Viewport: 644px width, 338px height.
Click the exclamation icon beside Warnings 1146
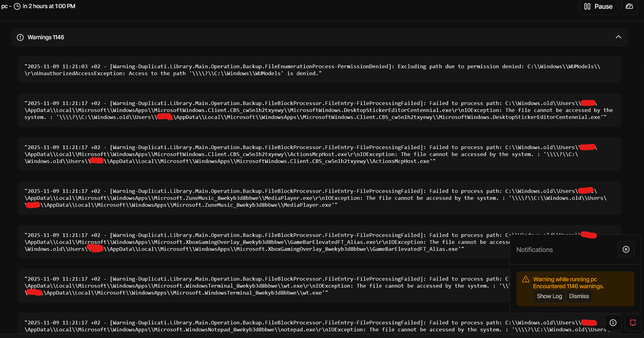click(20, 37)
